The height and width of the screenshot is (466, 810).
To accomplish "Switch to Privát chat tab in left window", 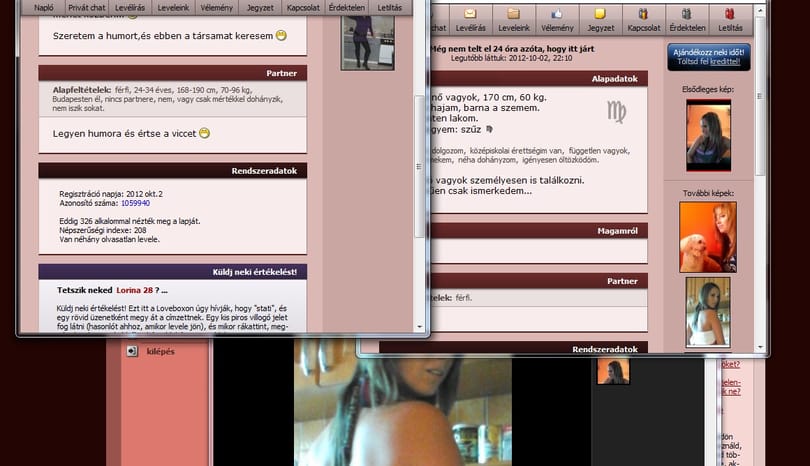I will tap(87, 8).
